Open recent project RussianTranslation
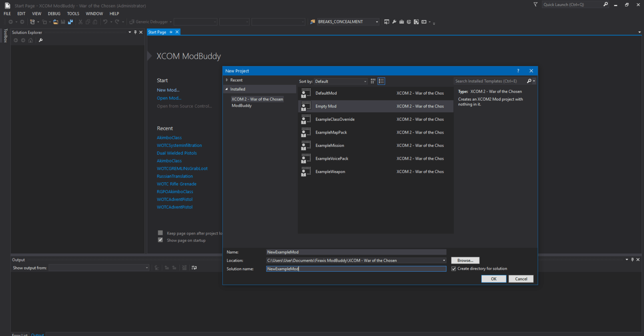The height and width of the screenshot is (336, 644). click(x=175, y=176)
